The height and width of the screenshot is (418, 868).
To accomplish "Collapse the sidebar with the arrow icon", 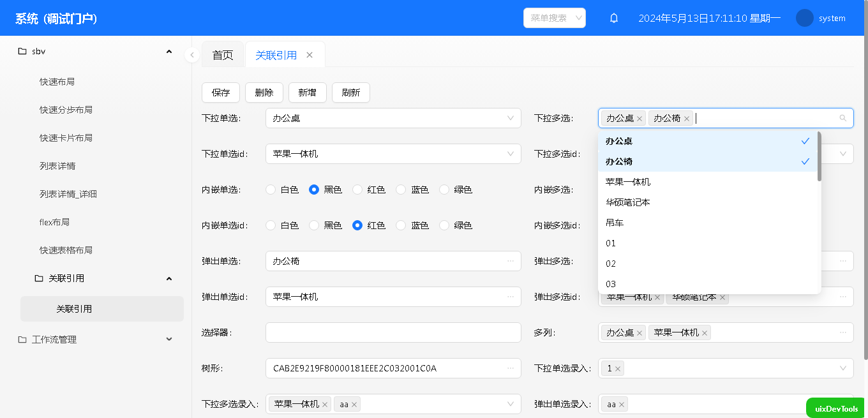I will tap(192, 55).
